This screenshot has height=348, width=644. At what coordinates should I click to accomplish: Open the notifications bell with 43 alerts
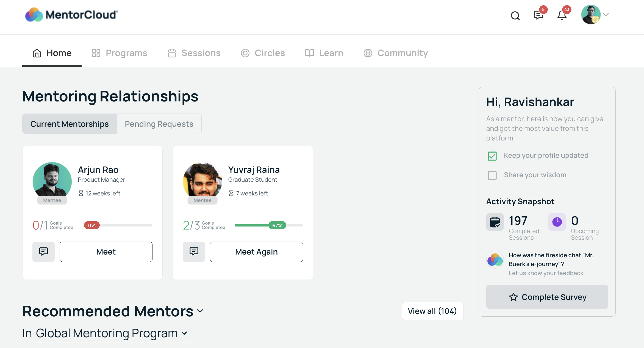562,16
